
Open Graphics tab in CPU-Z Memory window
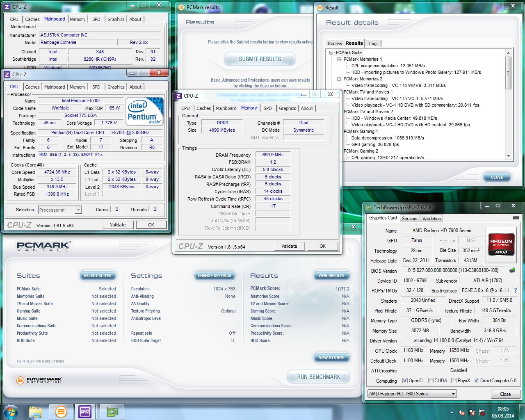tap(288, 108)
